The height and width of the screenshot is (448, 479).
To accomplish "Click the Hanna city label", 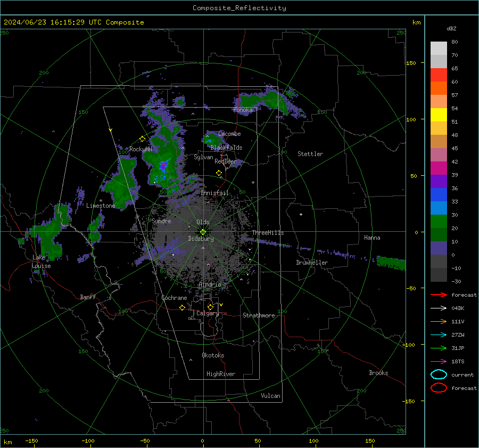I will click(x=372, y=238).
